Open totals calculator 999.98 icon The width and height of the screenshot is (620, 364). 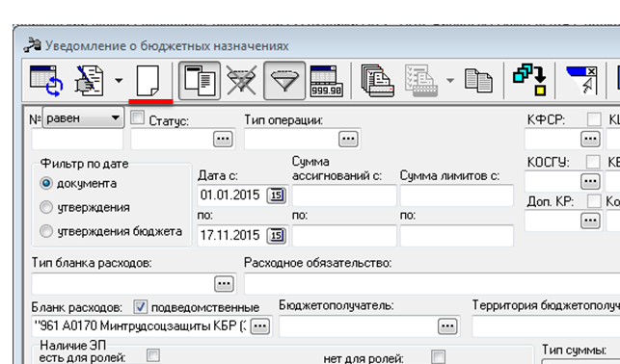326,81
